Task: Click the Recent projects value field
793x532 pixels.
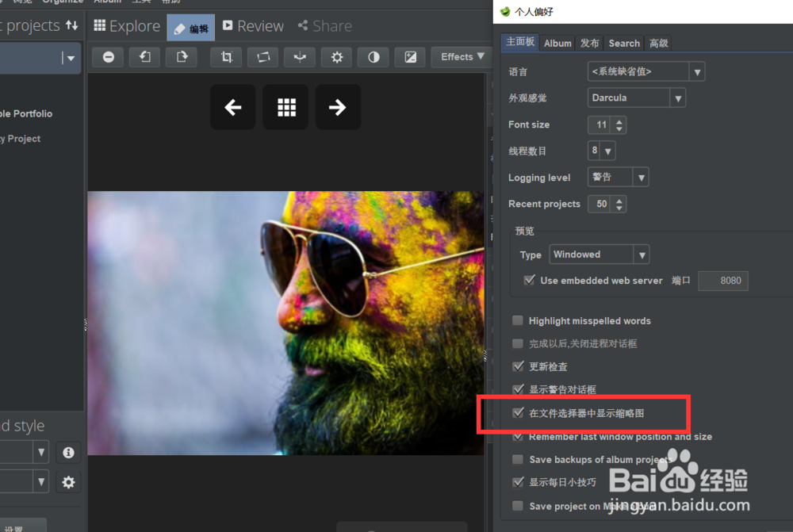Action: pyautogui.click(x=601, y=204)
